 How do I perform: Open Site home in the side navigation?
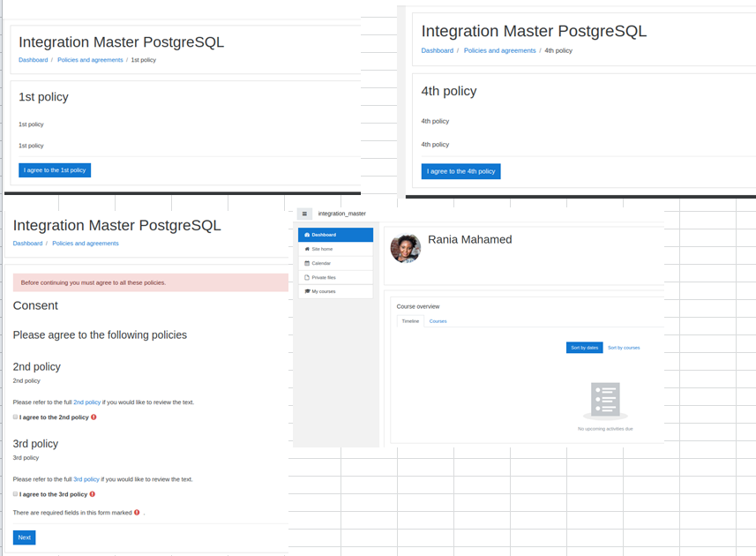click(335, 249)
